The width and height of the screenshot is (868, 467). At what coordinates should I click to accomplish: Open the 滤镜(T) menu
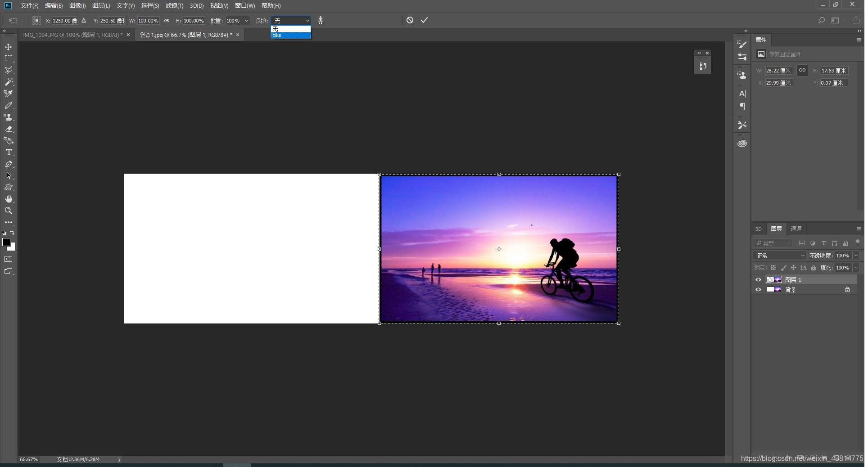[x=174, y=6]
